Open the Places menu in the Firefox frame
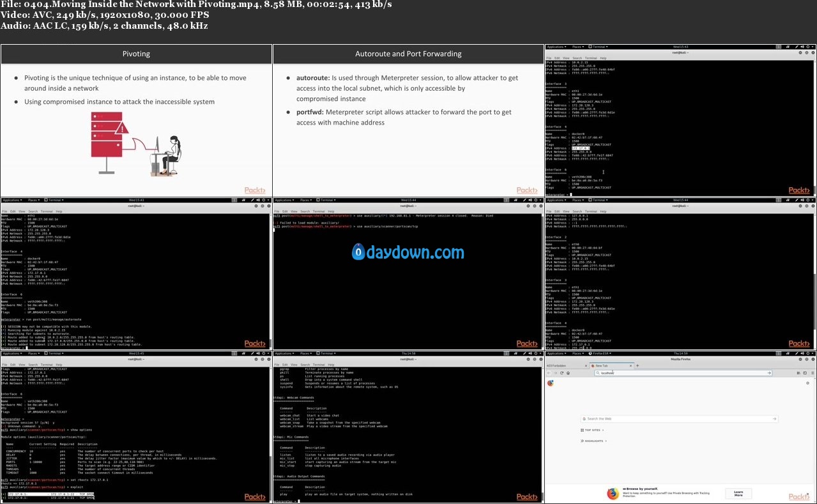Image resolution: width=817 pixels, height=504 pixels. pos(578,353)
